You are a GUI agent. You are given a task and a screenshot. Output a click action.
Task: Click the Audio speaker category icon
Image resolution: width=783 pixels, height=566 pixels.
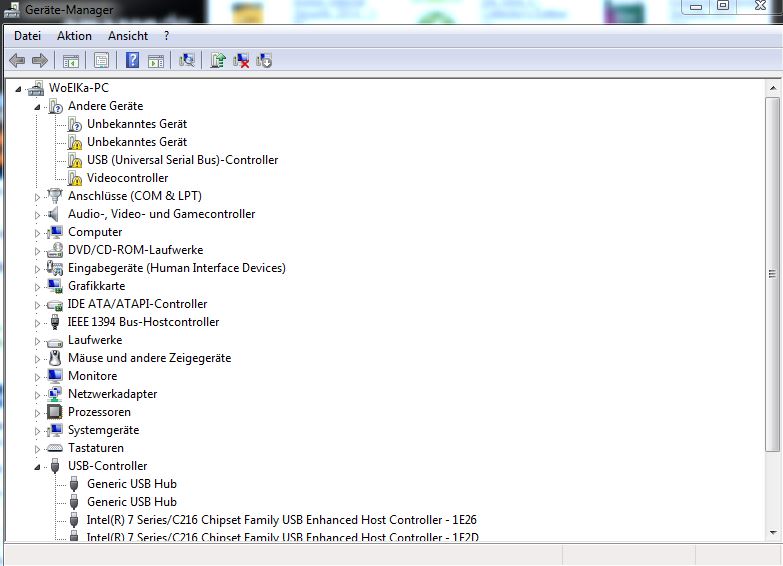click(54, 214)
